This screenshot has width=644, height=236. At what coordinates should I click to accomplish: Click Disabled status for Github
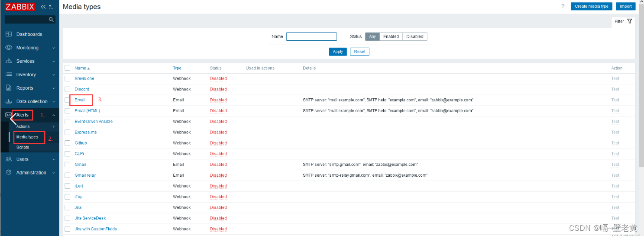[218, 143]
